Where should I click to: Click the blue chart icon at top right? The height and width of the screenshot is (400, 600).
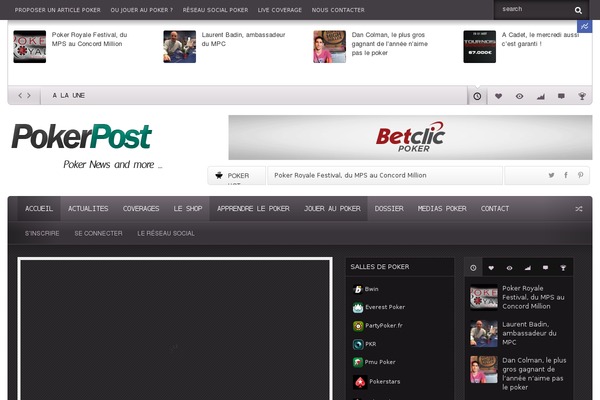pyautogui.click(x=584, y=26)
